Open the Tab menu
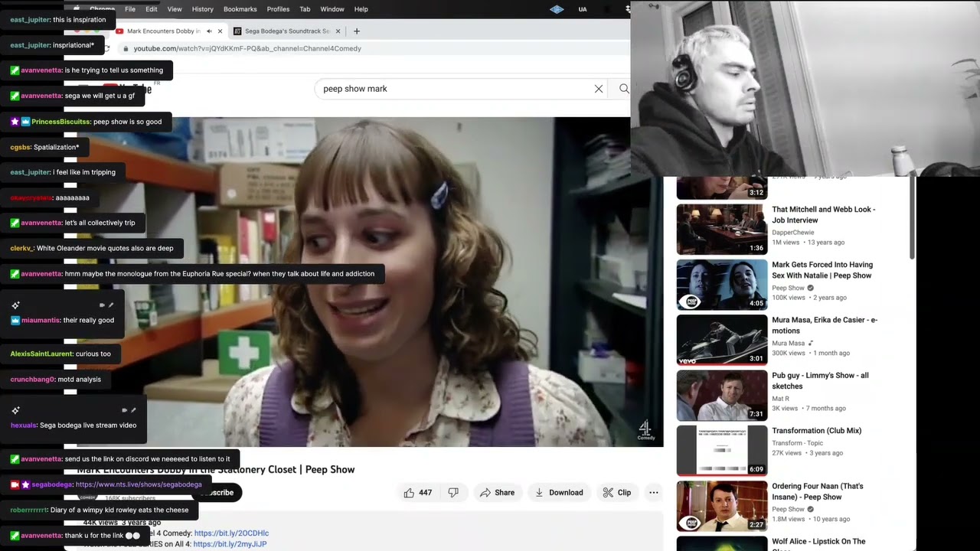Viewport: 980px width, 551px height. (x=305, y=9)
